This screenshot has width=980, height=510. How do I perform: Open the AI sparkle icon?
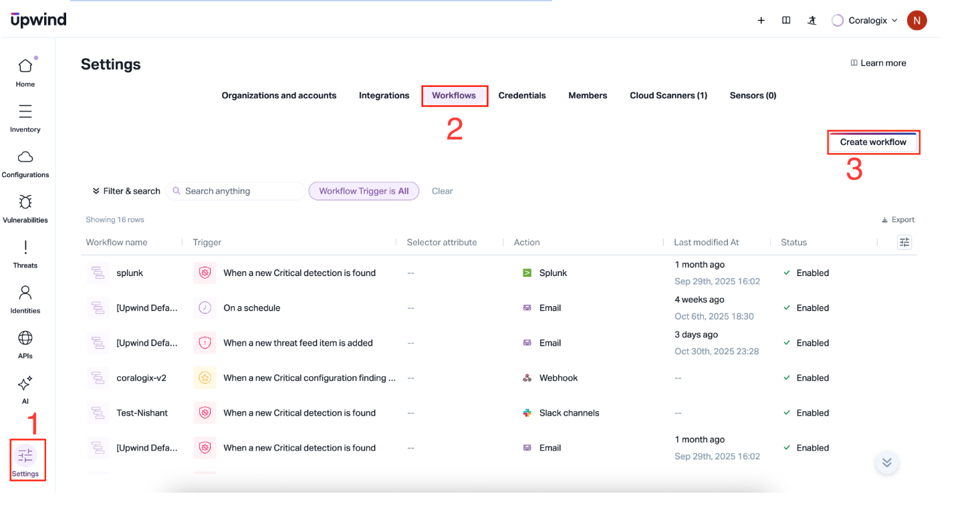point(25,384)
